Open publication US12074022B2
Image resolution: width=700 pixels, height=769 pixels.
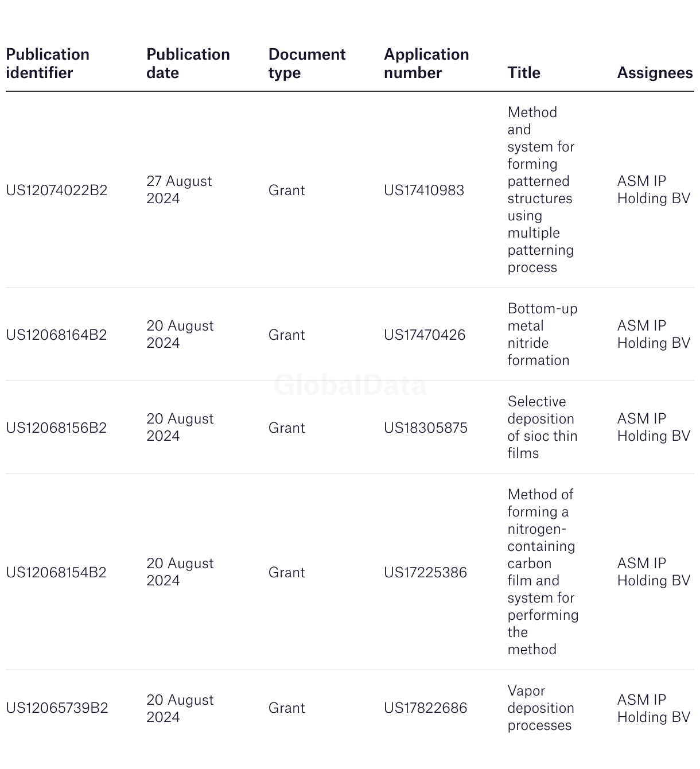click(57, 190)
